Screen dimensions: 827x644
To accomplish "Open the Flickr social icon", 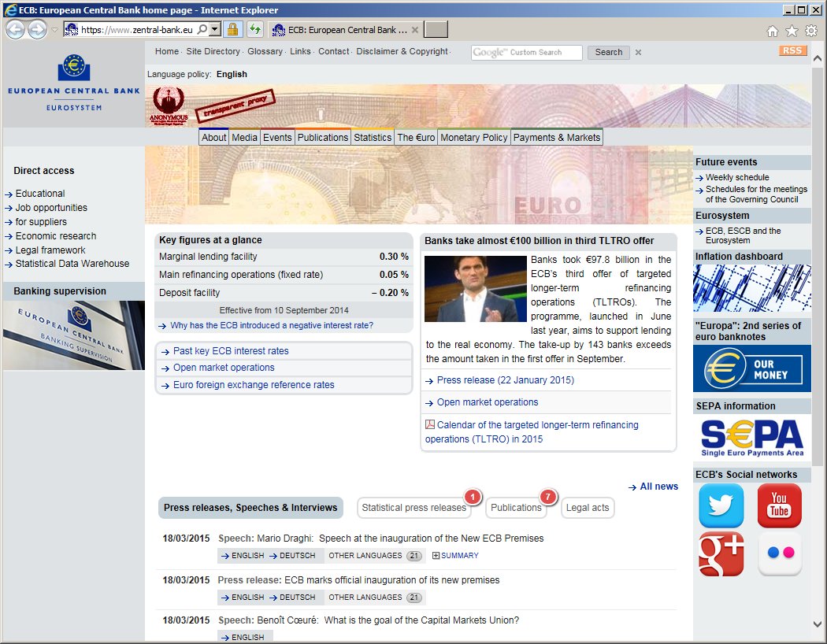I will pos(779,554).
